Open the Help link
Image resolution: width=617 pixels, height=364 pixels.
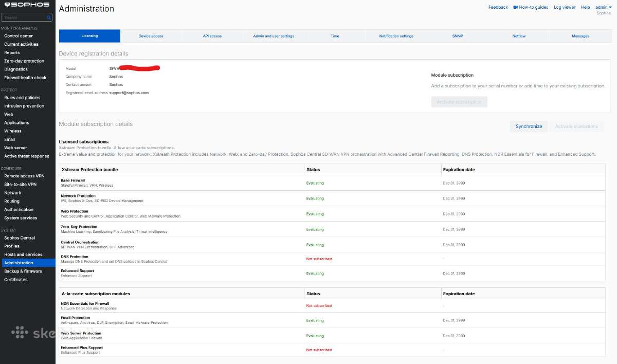tap(586, 7)
